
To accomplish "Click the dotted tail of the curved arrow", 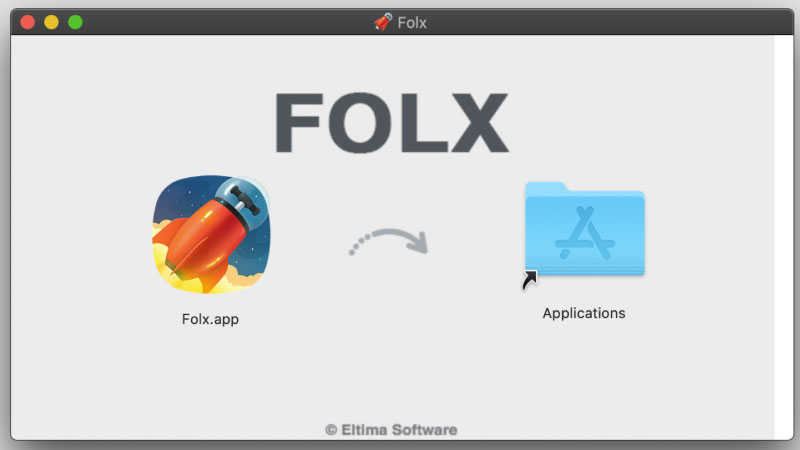I will pos(361,244).
